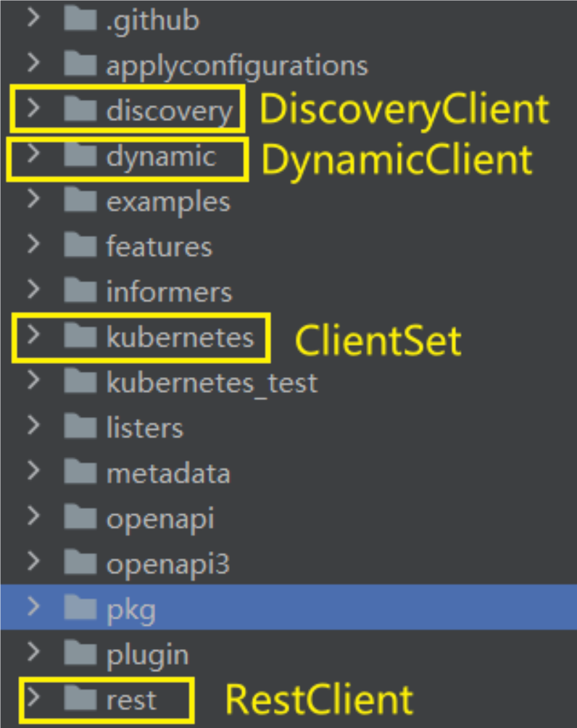The width and height of the screenshot is (577, 728).
Task: Expand the metadata folder chevron
Action: 33,472
